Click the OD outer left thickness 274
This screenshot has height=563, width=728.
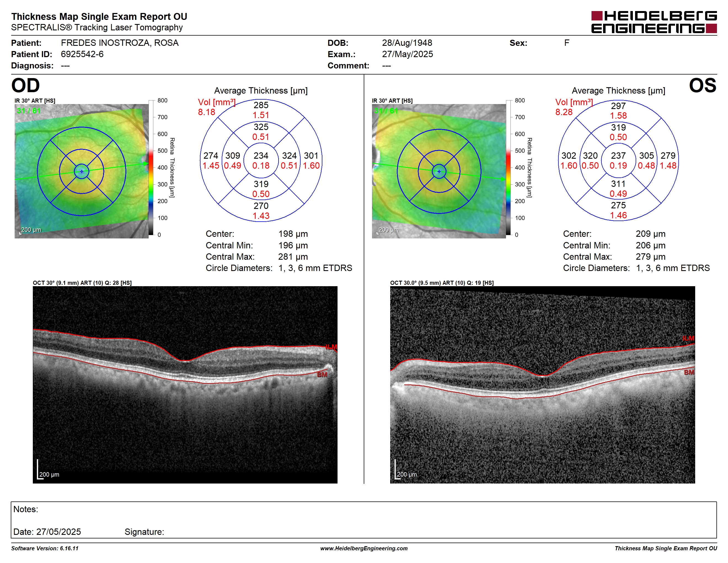(x=211, y=156)
